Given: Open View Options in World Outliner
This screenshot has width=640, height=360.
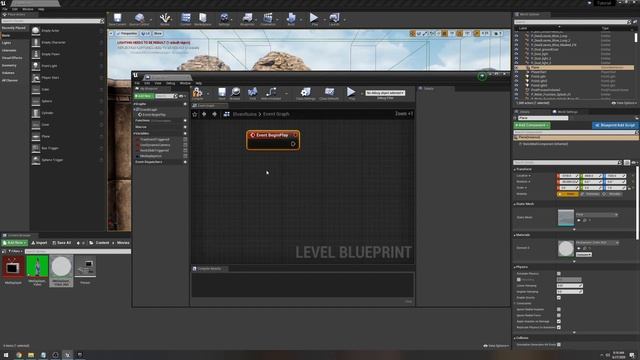Looking at the screenshot, I should pos(624,103).
